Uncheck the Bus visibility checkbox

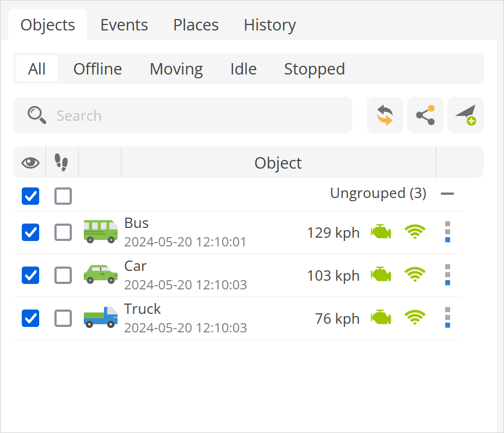pos(30,232)
